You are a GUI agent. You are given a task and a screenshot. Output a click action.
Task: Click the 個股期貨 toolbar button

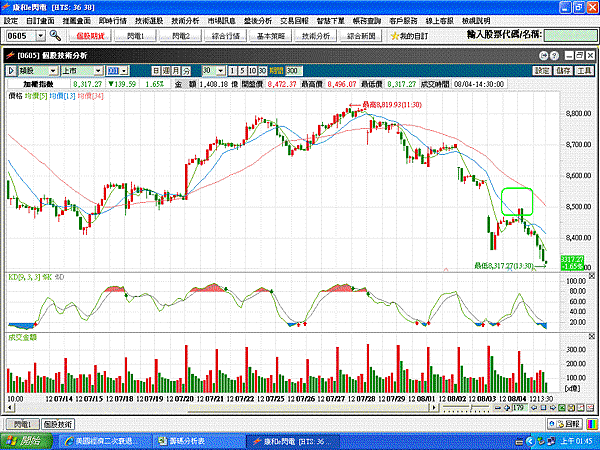pos(90,36)
